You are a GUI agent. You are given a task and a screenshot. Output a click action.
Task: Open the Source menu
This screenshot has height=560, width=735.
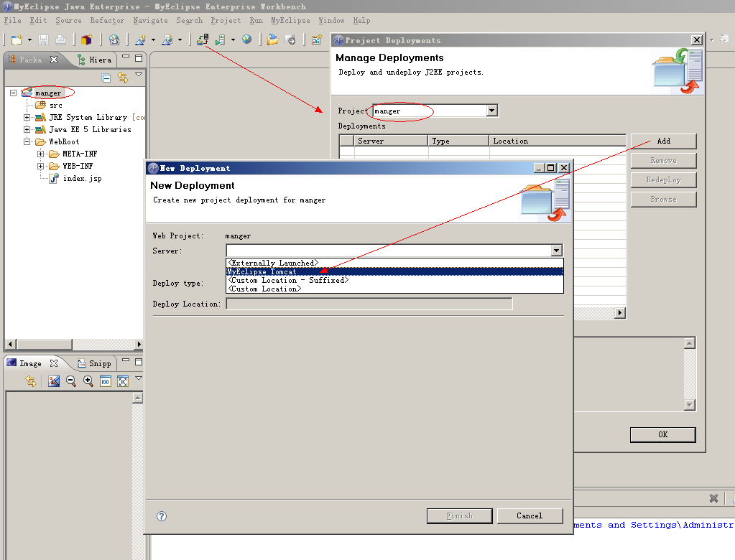(68, 21)
